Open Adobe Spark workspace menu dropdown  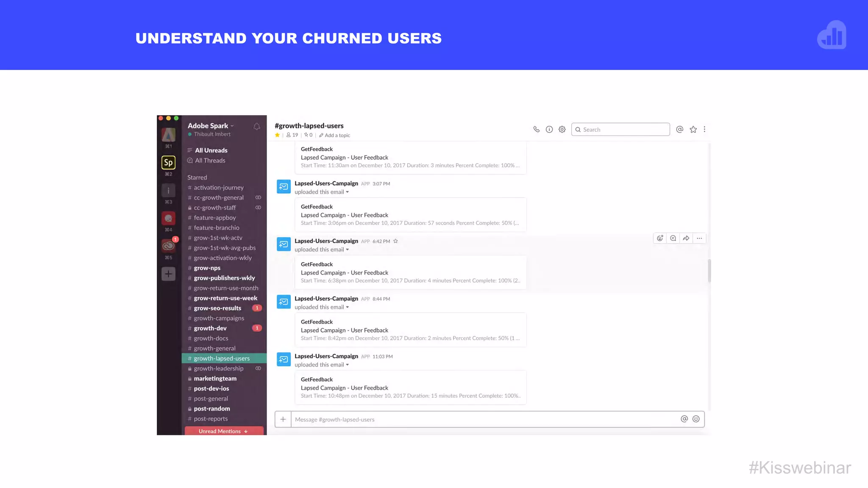click(x=211, y=126)
